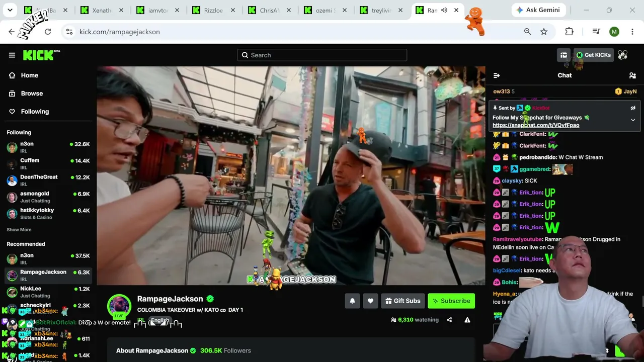The width and height of the screenshot is (644, 362).
Task: Switch to the ozemi tab
Action: pos(325,10)
